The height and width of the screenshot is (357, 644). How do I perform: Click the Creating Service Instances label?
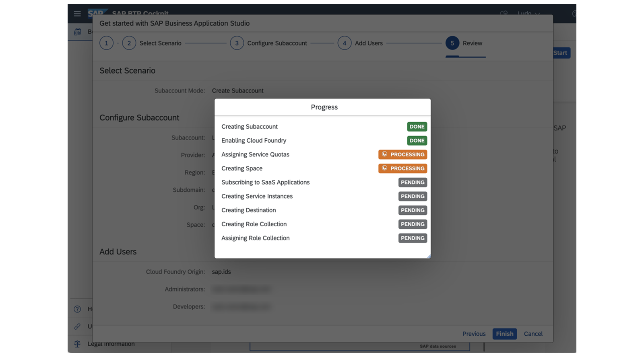[x=257, y=196]
